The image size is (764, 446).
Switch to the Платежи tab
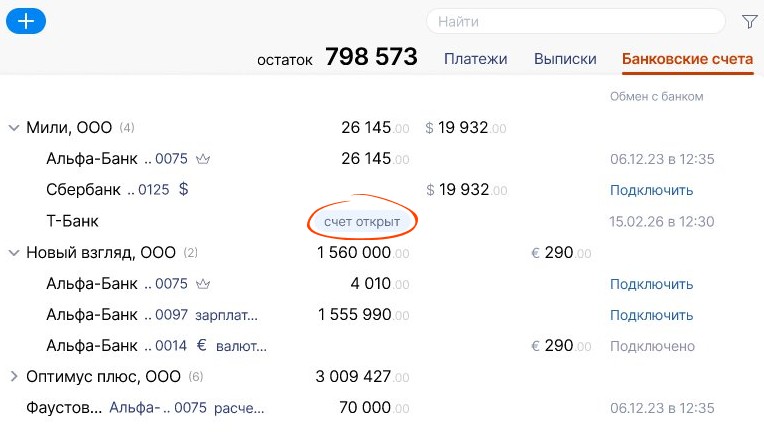click(476, 59)
